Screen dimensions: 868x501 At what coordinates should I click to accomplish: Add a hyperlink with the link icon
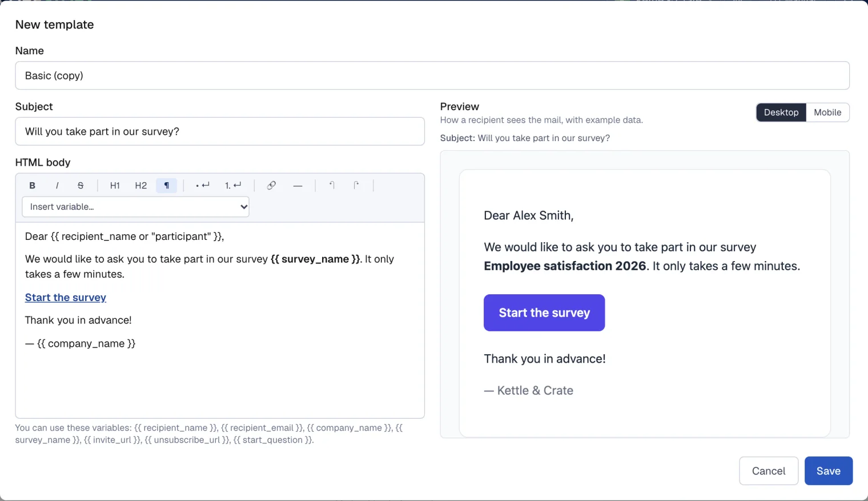[x=271, y=186]
